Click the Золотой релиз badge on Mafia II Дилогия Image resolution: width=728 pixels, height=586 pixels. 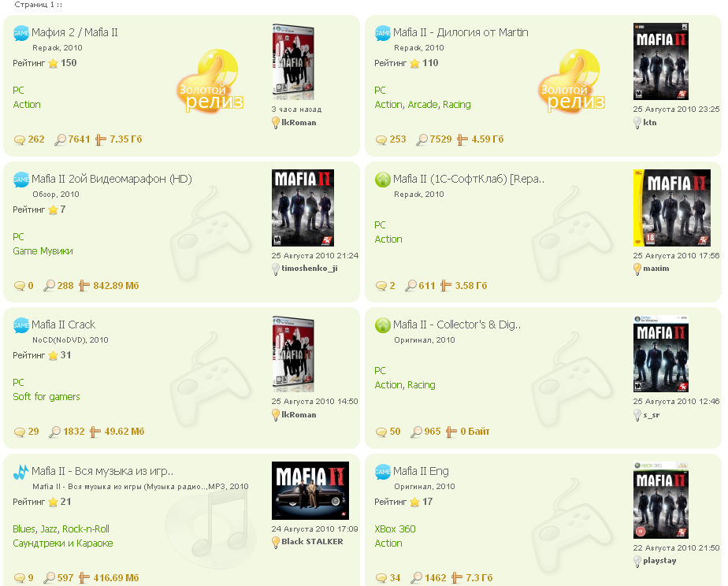point(572,81)
